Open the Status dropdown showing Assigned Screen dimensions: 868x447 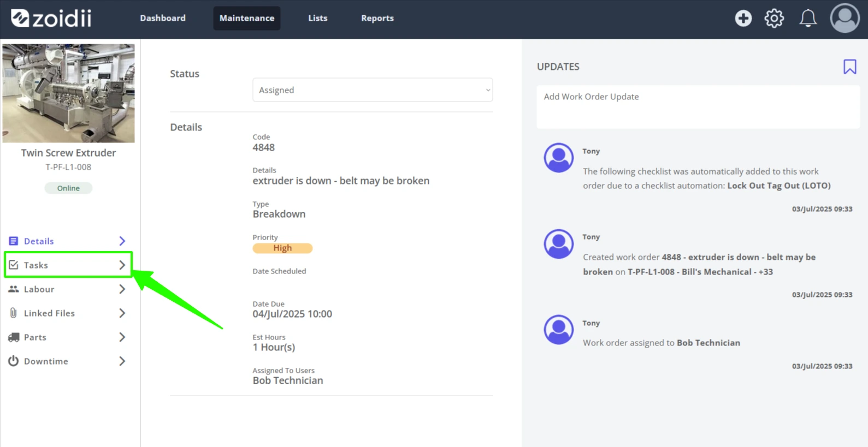373,90
